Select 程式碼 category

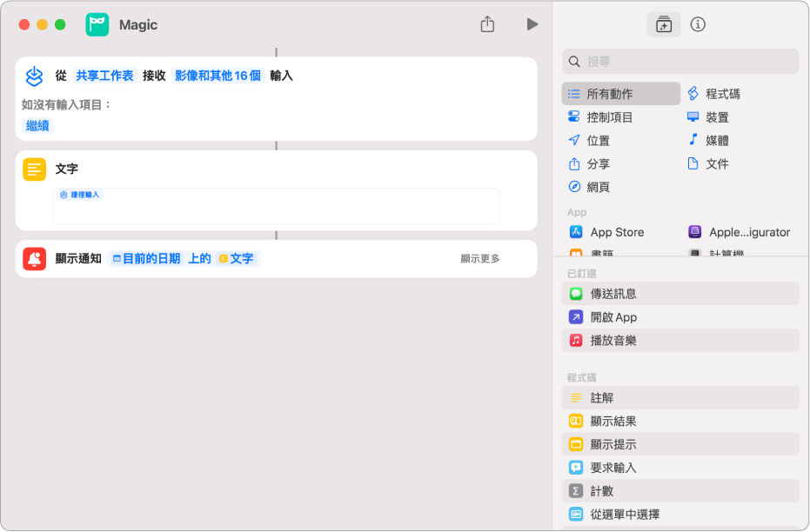(714, 94)
